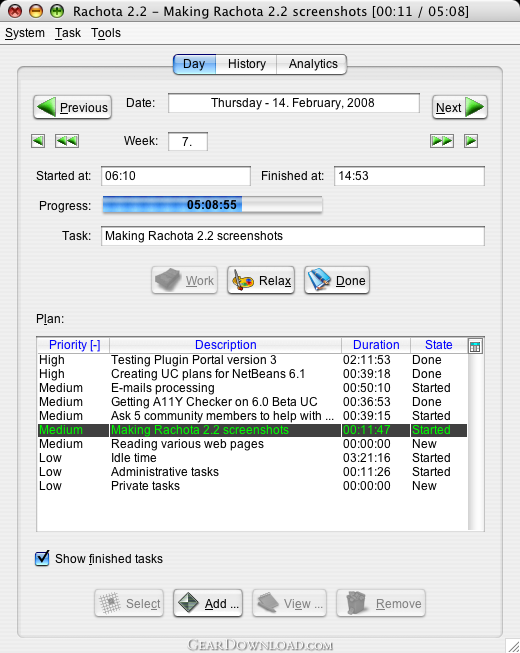Go to previous day with green arrow button
Screen dimensions: 520x653
coord(72,107)
